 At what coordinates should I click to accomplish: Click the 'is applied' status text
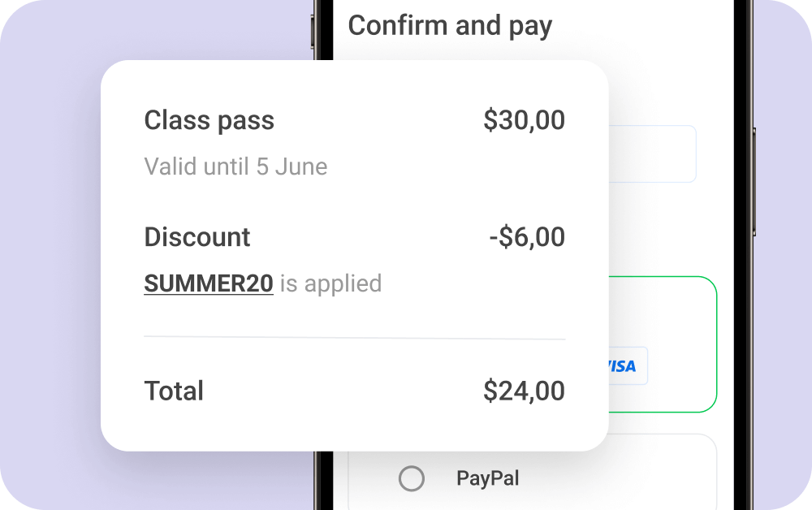[330, 283]
